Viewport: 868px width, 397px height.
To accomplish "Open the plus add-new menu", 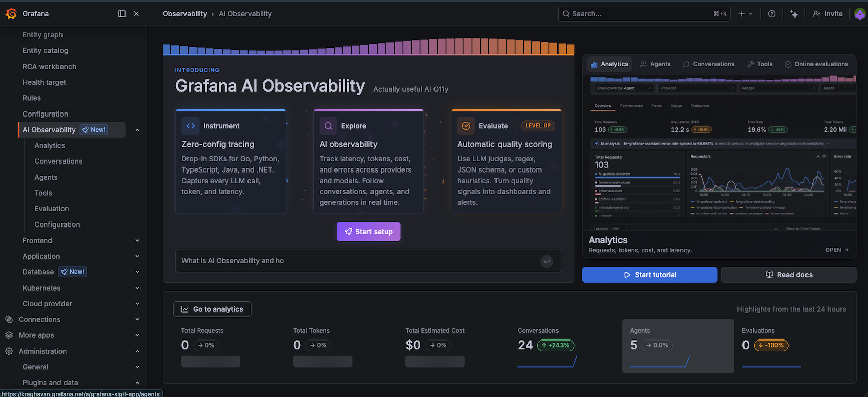I will pyautogui.click(x=745, y=14).
